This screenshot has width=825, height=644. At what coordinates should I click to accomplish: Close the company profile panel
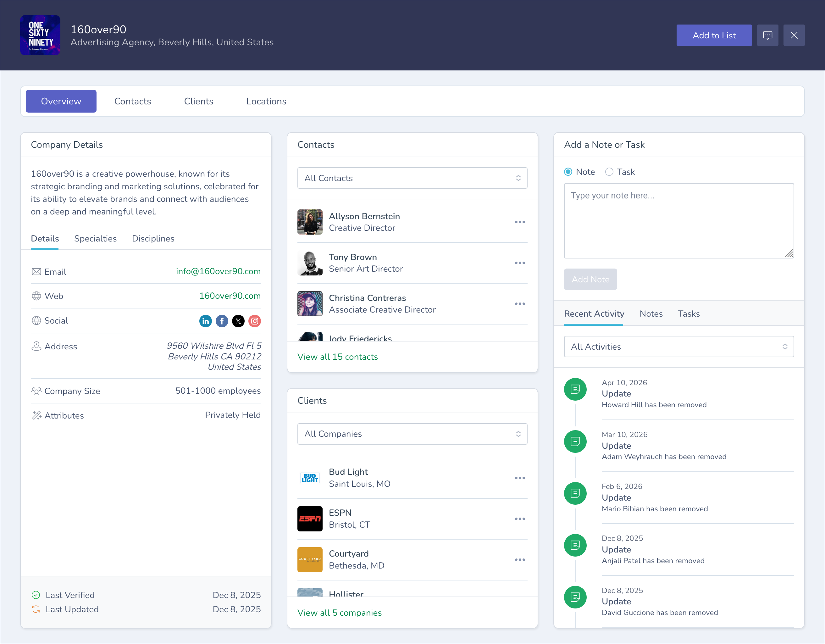click(x=794, y=35)
